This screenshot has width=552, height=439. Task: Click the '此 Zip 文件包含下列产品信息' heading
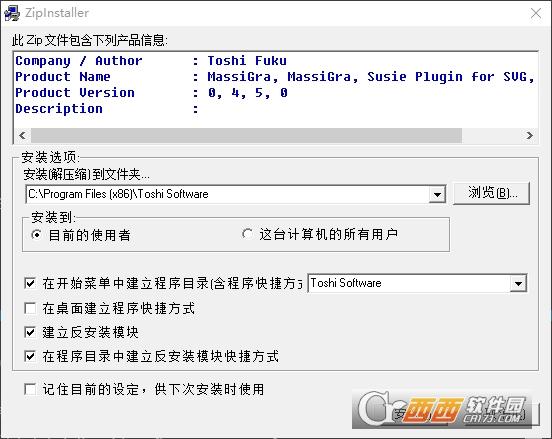click(89, 40)
